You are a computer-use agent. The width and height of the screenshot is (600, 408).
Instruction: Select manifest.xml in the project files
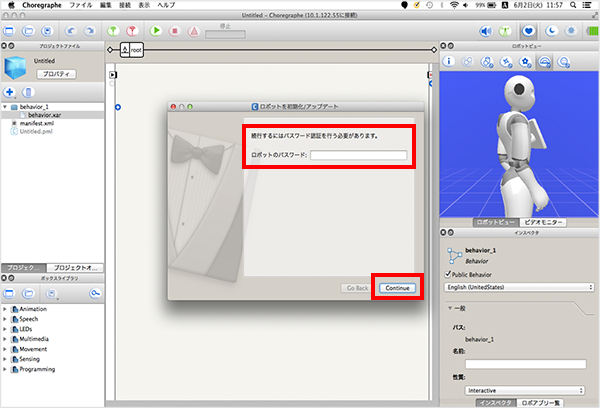click(x=37, y=123)
